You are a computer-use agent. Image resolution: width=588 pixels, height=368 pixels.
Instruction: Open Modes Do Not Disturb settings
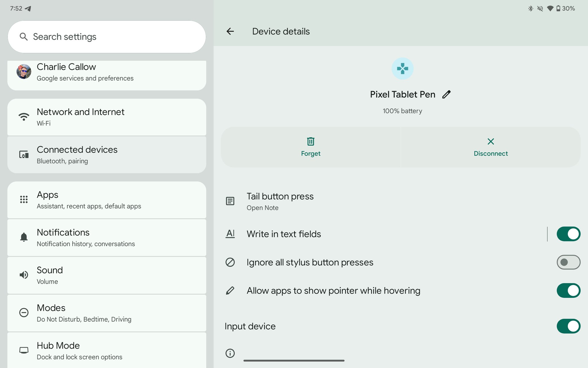[107, 313]
